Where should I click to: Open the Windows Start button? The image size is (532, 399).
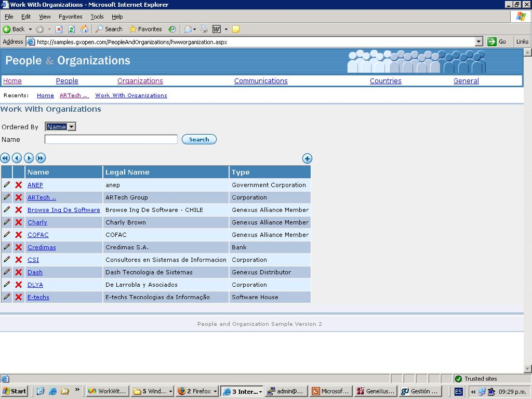pos(14,391)
